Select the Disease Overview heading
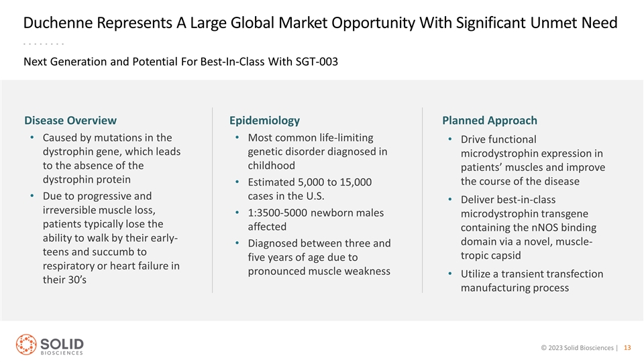The height and width of the screenshot is (362, 644). pos(70,120)
